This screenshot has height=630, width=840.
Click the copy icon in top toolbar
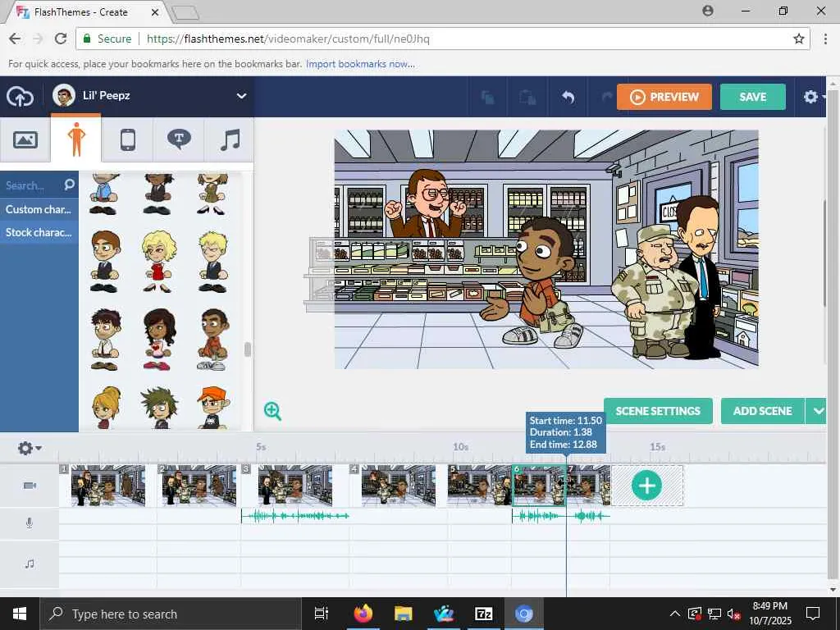click(487, 98)
